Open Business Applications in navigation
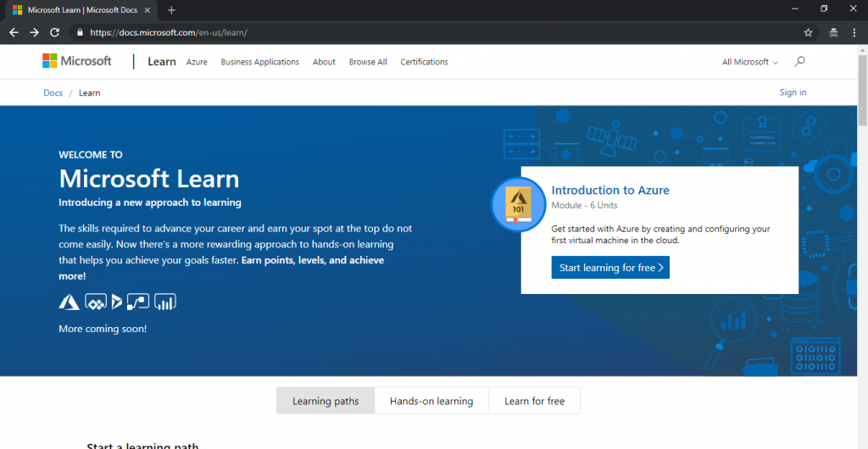 259,62
